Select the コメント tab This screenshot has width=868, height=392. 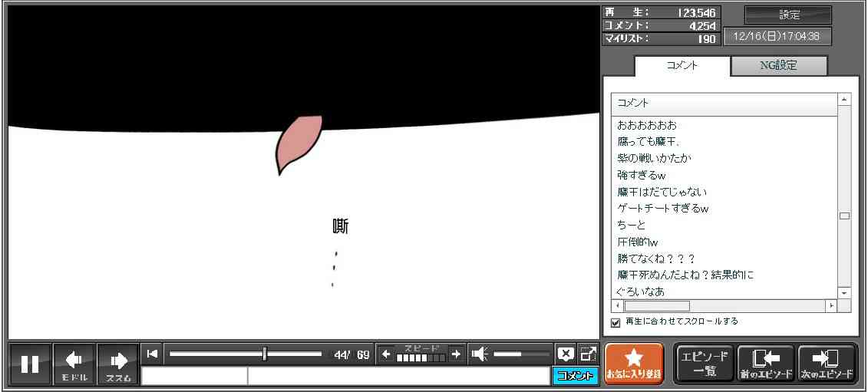[x=682, y=66]
